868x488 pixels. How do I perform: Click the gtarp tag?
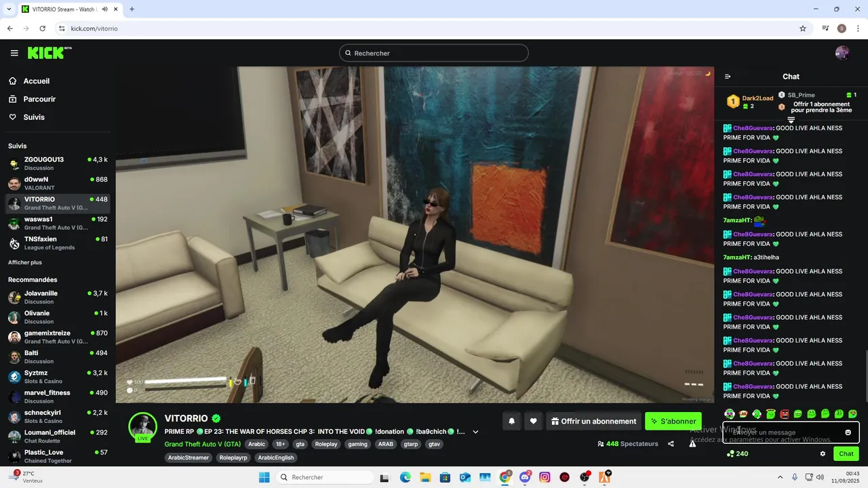pyautogui.click(x=411, y=444)
